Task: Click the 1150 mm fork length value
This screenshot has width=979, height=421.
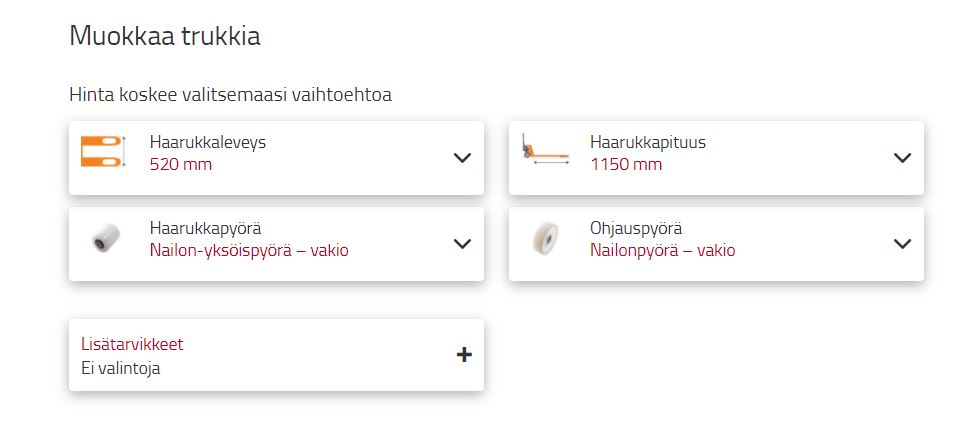Action: click(626, 164)
